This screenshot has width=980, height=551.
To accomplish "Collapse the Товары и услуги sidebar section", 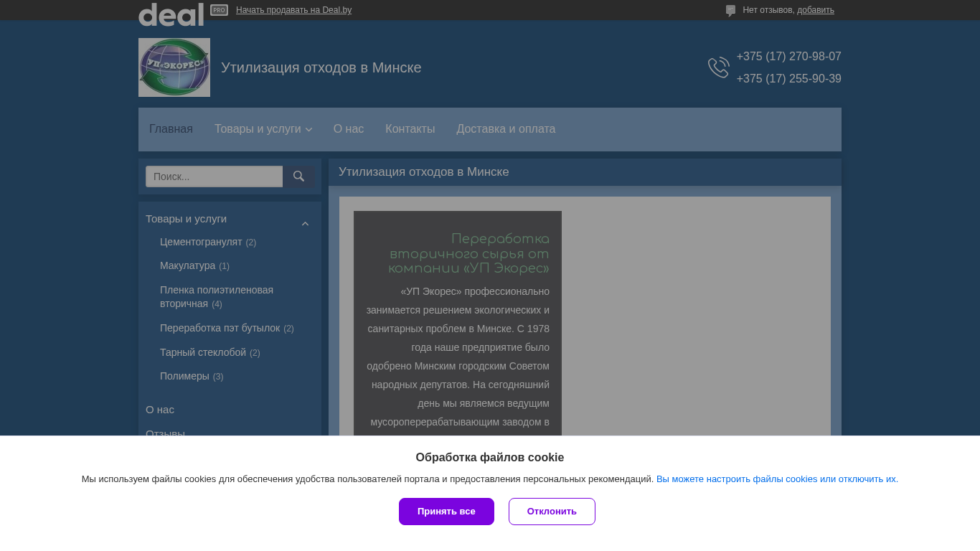I will tap(305, 224).
